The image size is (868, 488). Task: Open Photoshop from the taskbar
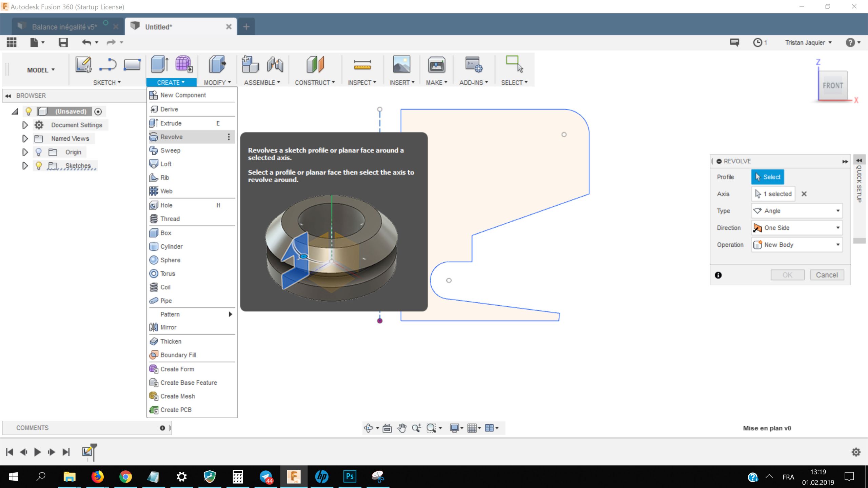(x=350, y=476)
